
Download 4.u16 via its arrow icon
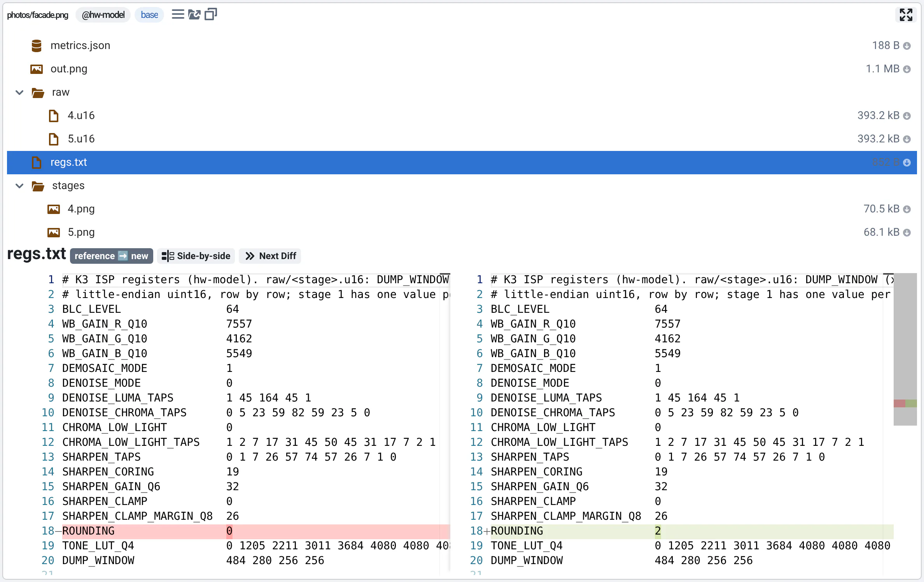(907, 116)
